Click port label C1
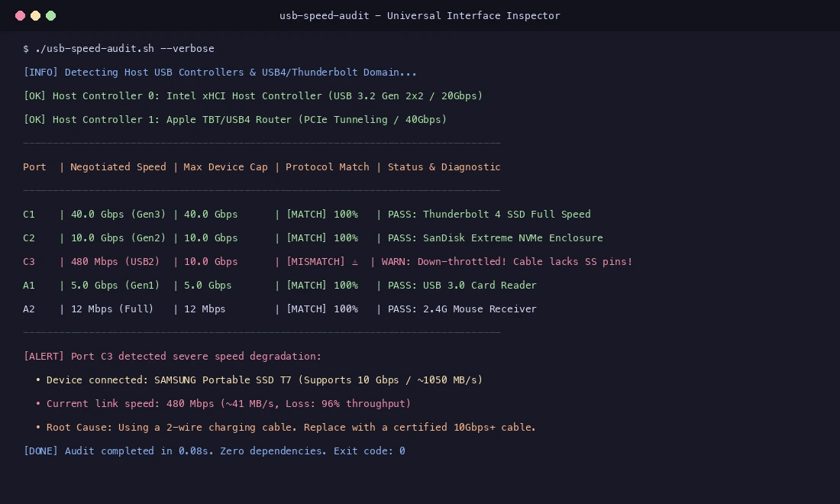The width and height of the screenshot is (840, 504). coord(29,214)
